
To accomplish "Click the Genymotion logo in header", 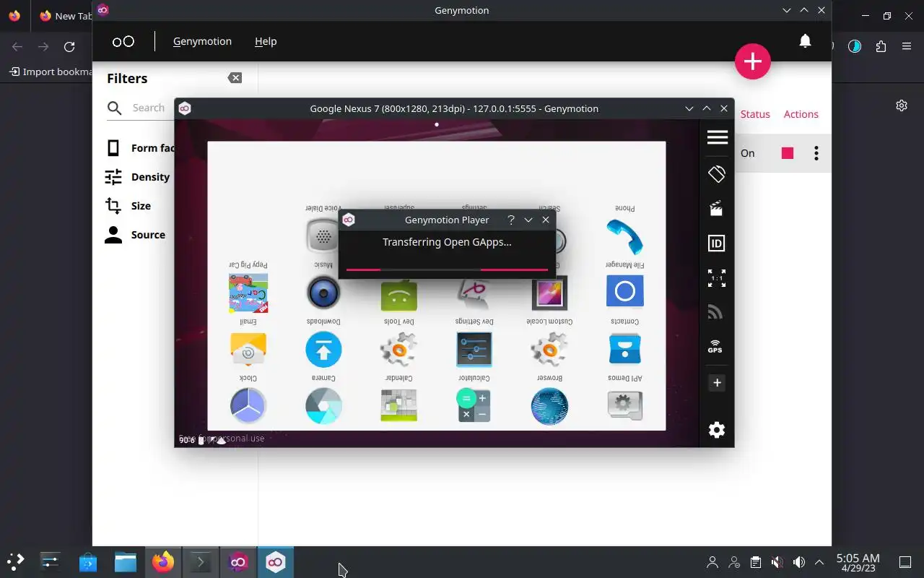I will point(123,41).
